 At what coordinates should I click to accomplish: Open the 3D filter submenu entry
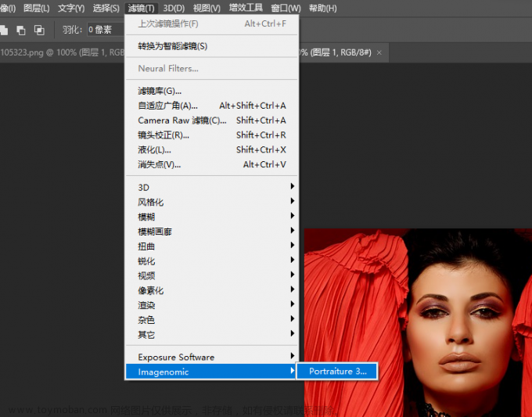coord(212,187)
